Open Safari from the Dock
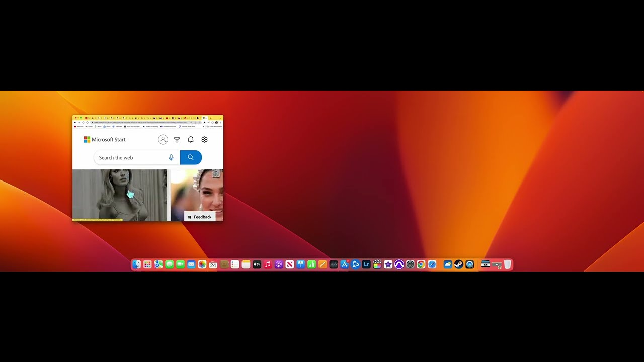 [432, 264]
